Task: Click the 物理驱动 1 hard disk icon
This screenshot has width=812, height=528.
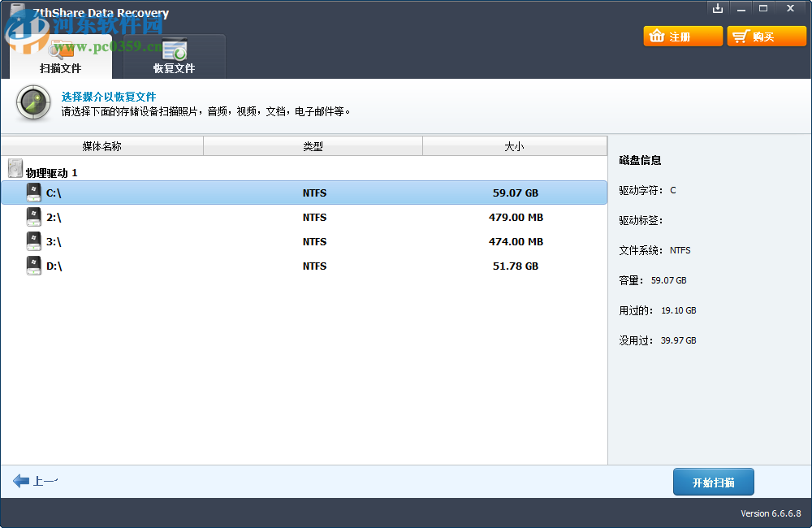Action: (15, 167)
